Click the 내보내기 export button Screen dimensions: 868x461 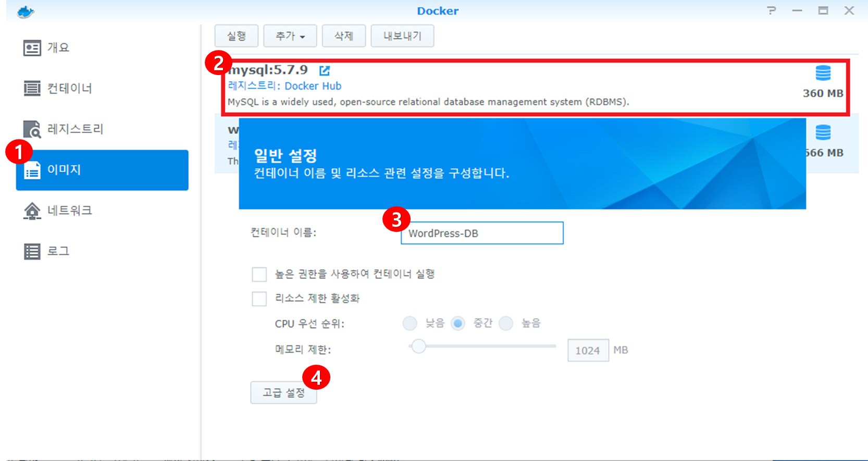pos(402,36)
